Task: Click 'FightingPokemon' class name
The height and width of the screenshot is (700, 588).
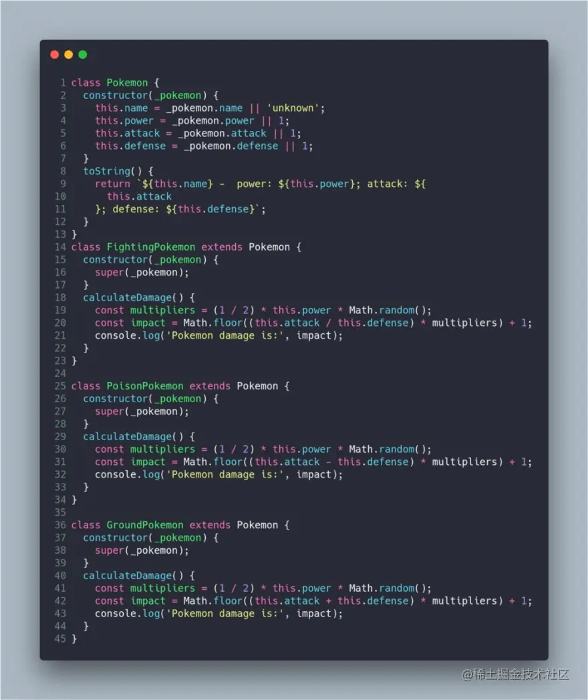Action: 151,247
